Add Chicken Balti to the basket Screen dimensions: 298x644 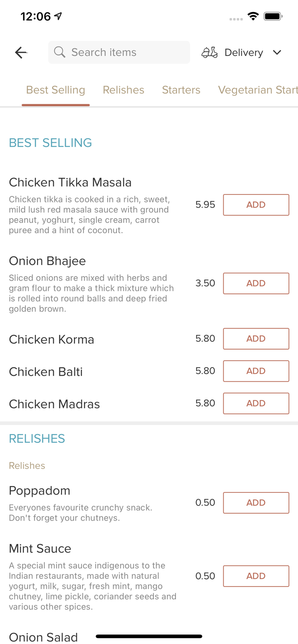tap(256, 371)
